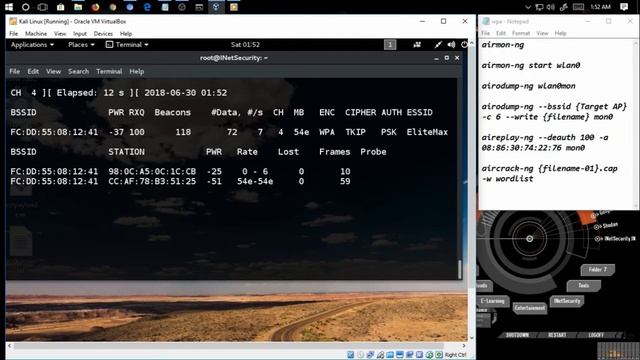
Task: Open File Explorer from the taskbar
Action: point(78,7)
